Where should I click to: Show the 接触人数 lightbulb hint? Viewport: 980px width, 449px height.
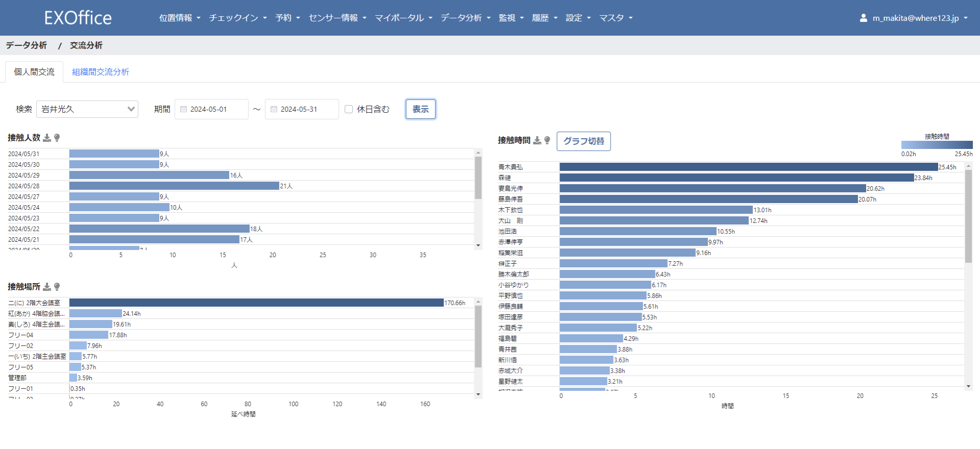coord(57,138)
